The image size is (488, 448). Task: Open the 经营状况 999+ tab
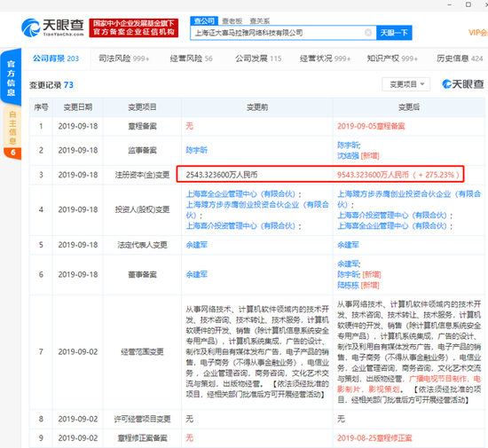click(x=326, y=59)
